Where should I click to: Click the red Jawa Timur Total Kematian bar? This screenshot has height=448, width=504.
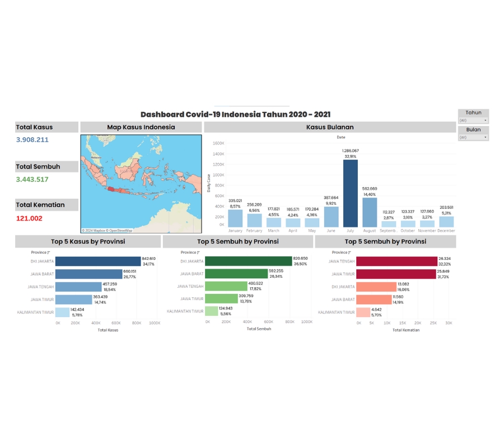[x=396, y=274]
